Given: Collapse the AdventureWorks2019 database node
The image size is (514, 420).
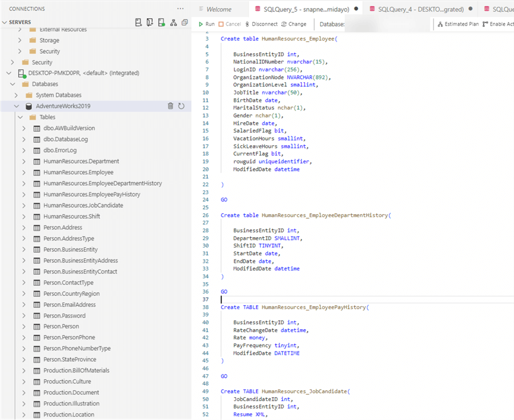Looking at the screenshot, I should 17,106.
